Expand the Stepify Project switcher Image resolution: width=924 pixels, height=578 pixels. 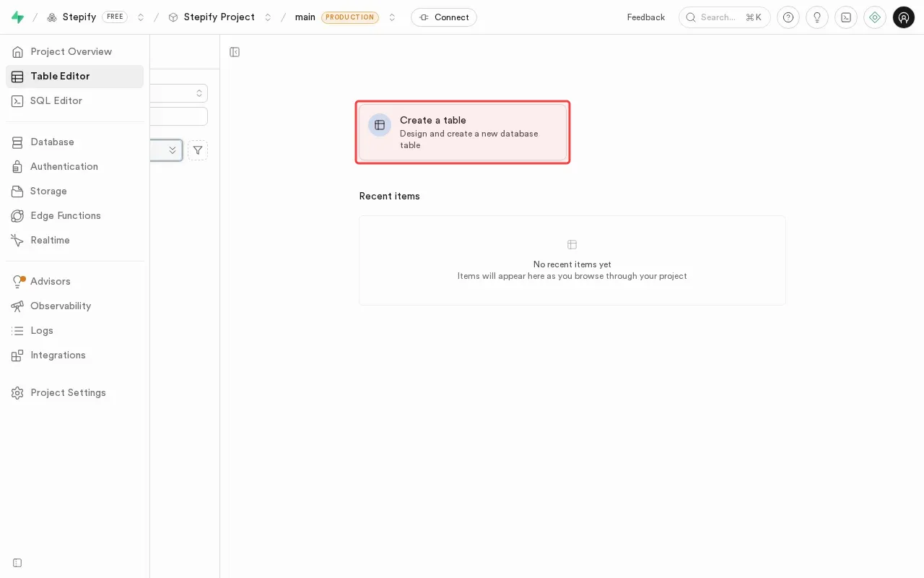pyautogui.click(x=268, y=17)
